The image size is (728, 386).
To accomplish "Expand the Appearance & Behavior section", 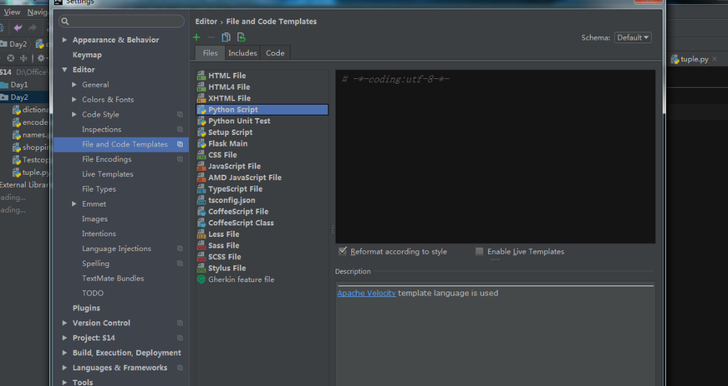I will pyautogui.click(x=65, y=40).
